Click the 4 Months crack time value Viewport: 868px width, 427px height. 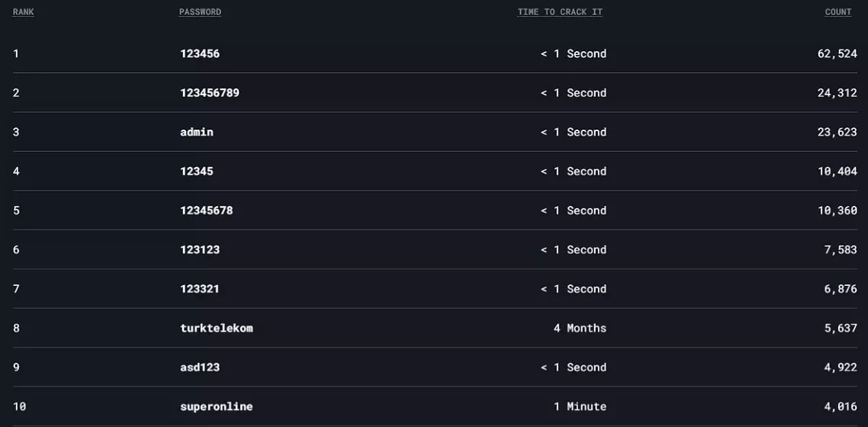(x=580, y=329)
